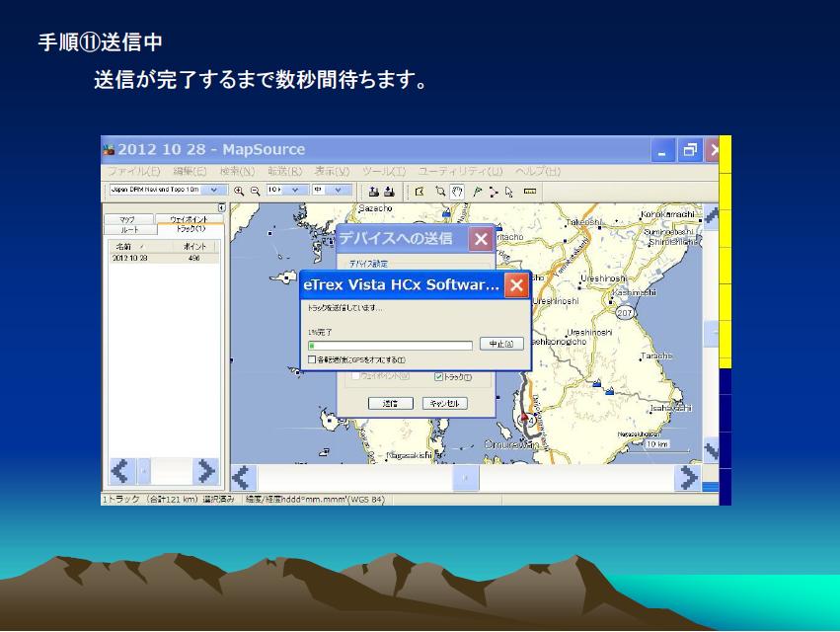This screenshot has width=840, height=632.
Task: Sort track list by 名前 column header
Action: (x=140, y=246)
